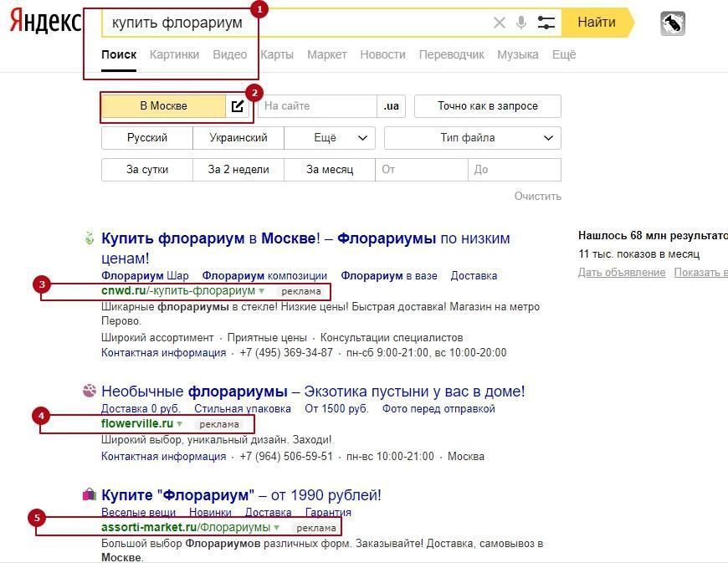Screen dimensions: 728x563
Task: Clear the search query with X icon
Action: [500, 23]
